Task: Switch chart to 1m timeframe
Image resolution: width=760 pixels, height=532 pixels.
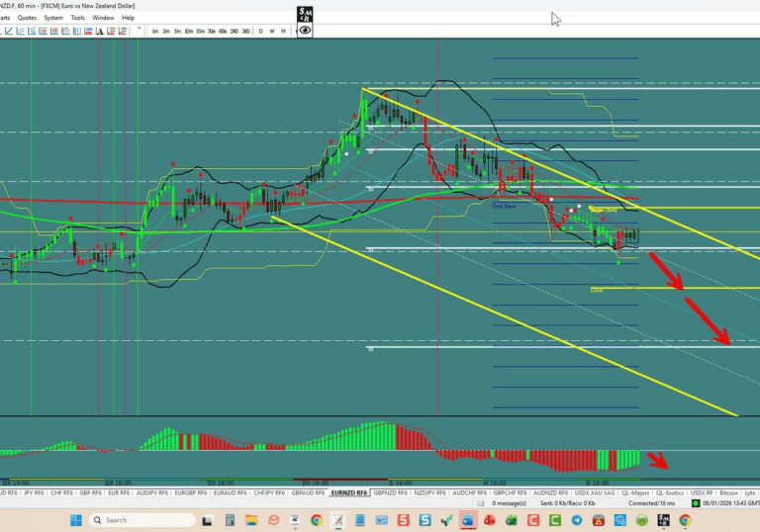Action: 155,31
